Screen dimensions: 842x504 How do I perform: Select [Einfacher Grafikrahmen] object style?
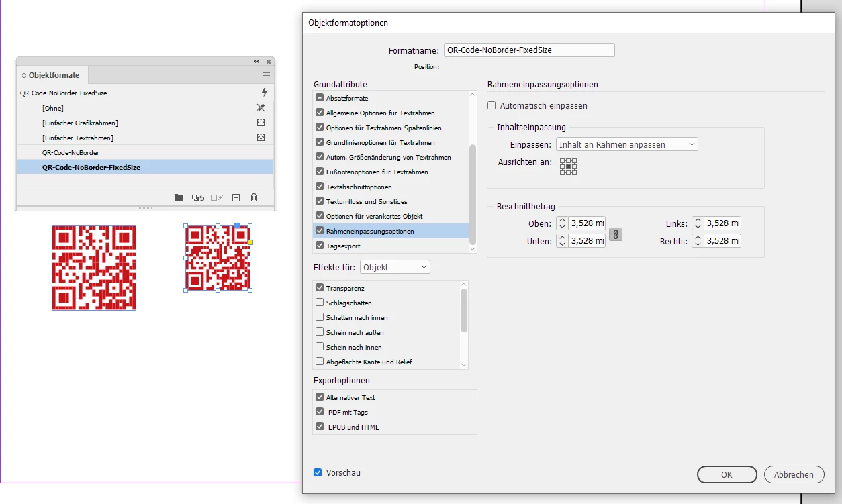point(145,123)
